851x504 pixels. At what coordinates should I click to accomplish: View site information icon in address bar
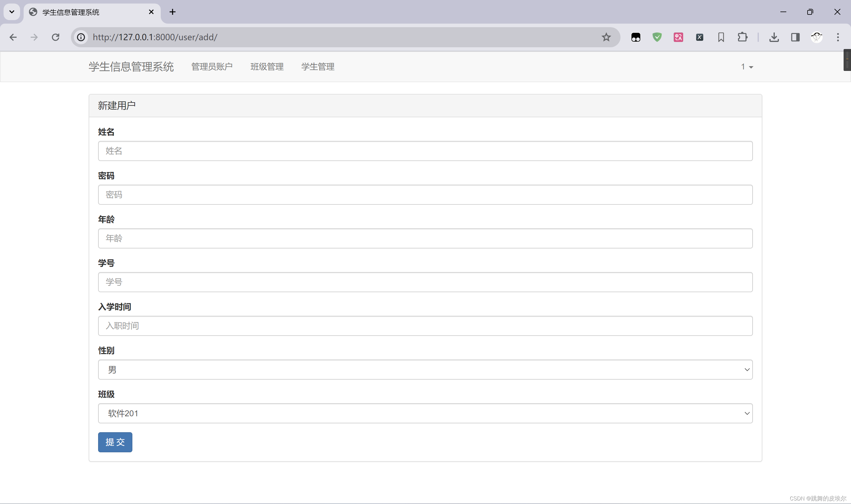(81, 37)
